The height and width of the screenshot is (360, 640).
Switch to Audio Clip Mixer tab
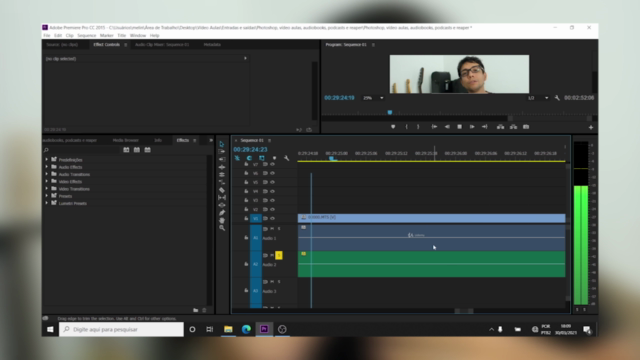(162, 44)
